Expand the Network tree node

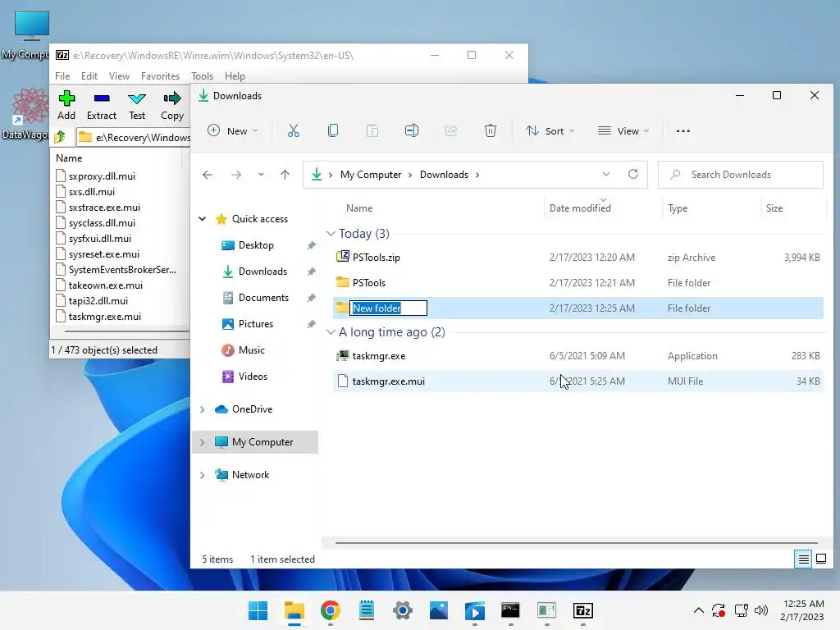(203, 475)
